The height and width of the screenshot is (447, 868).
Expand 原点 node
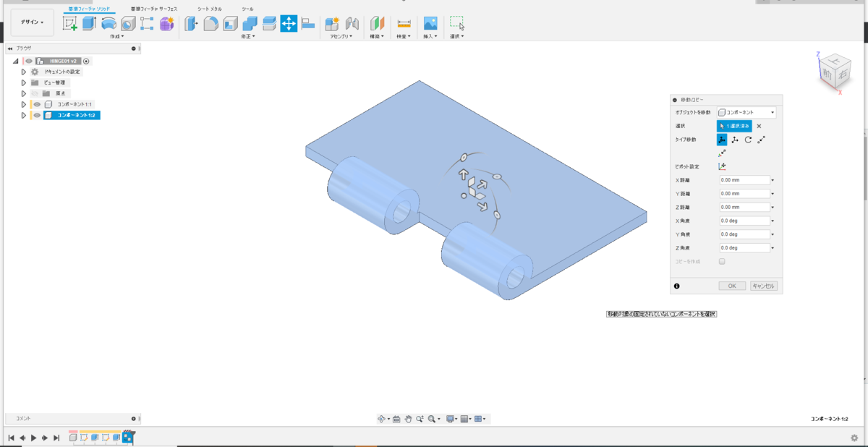pos(24,93)
